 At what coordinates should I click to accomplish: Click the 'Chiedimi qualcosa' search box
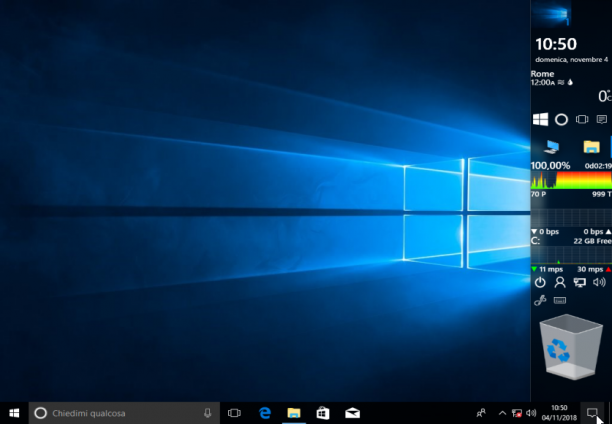(124, 413)
